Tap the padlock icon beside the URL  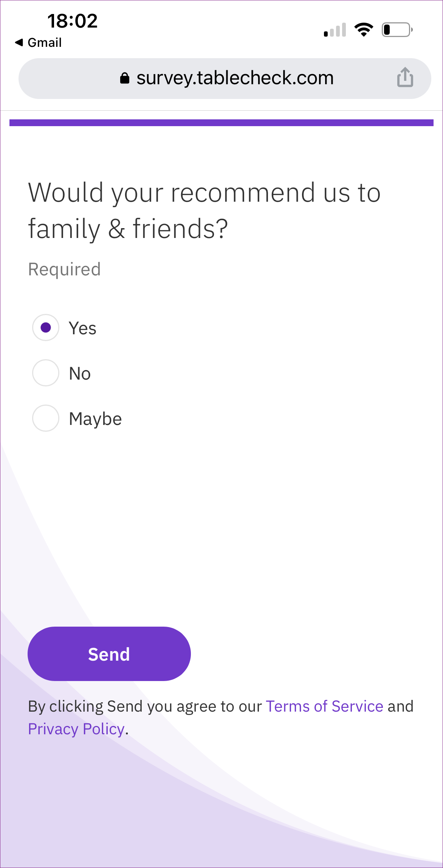tap(125, 78)
